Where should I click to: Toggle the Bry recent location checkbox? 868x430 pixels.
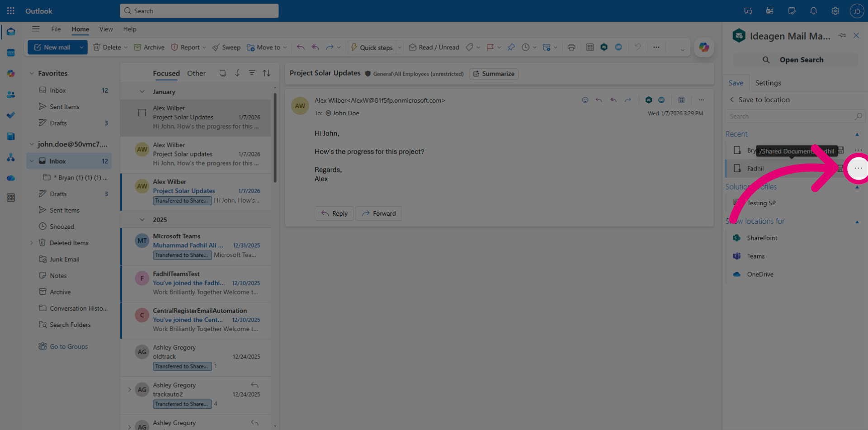tap(737, 150)
